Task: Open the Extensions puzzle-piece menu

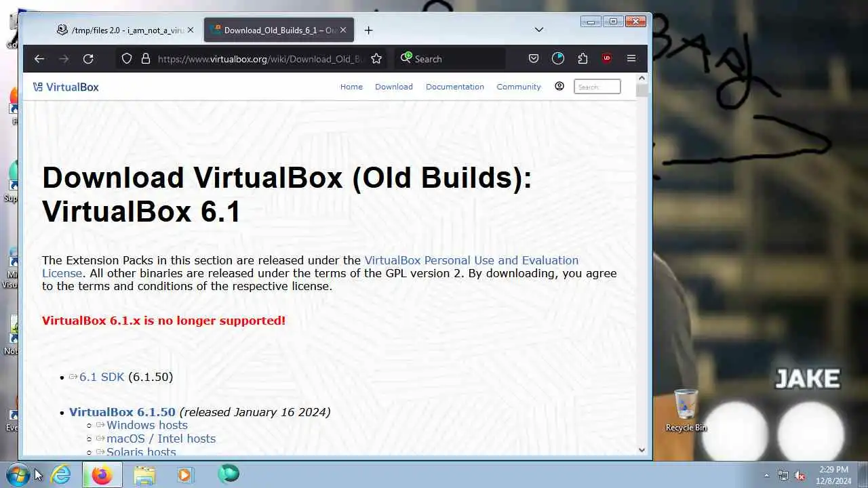Action: [x=583, y=59]
